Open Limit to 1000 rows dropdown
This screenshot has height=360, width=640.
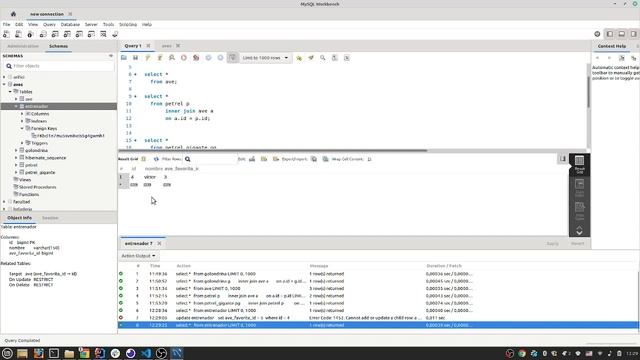(265, 58)
